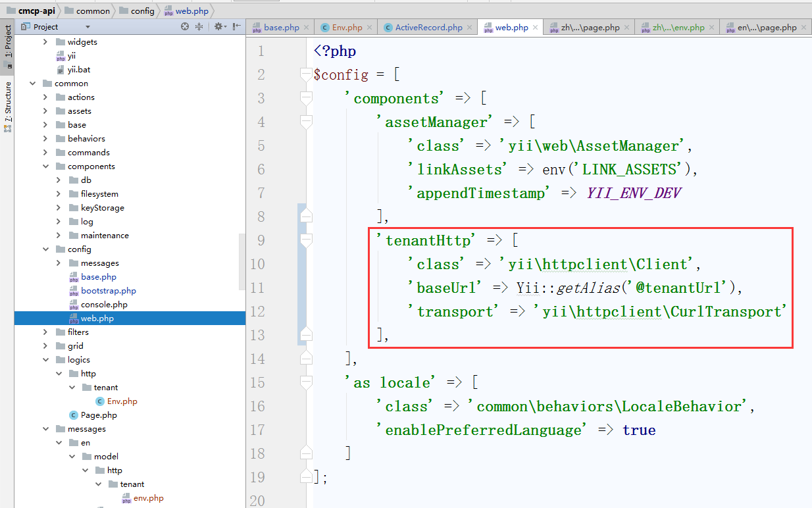Collapse the 'as locale' block on line 15
812x508 pixels.
tap(305, 382)
